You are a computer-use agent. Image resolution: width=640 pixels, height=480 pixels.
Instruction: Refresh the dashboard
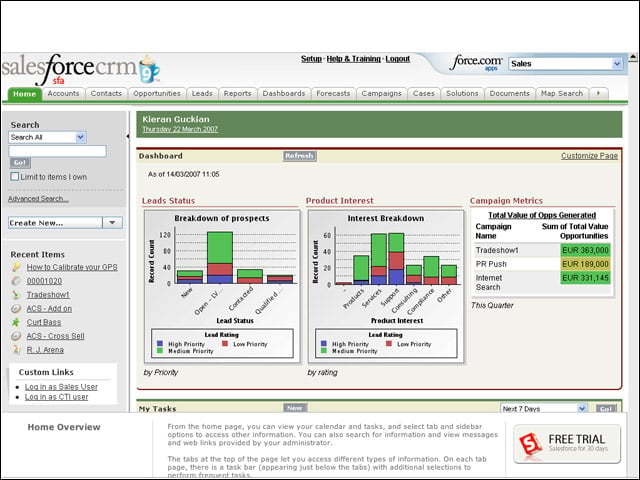pyautogui.click(x=300, y=156)
